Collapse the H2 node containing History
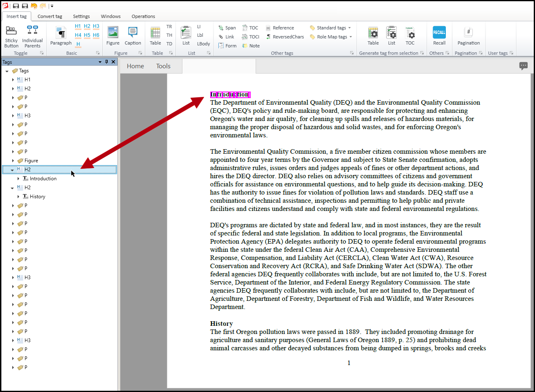Screen dimensions: 535x392 12,188
